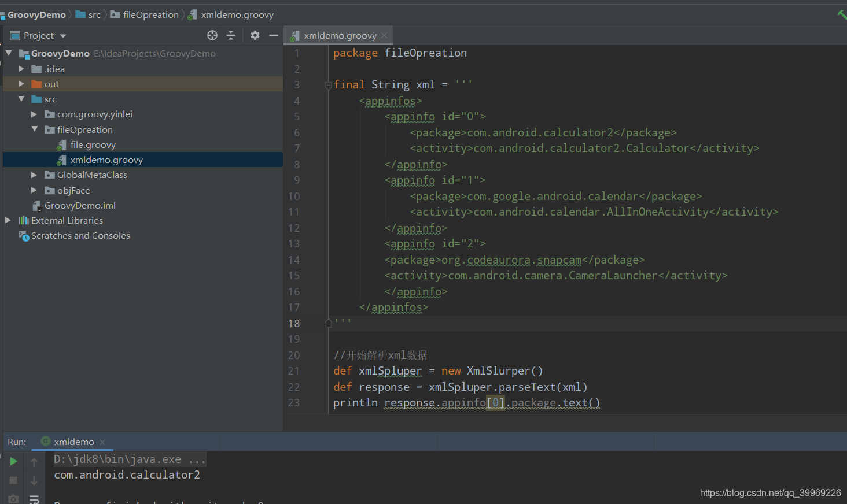Collapse all nodes in Project panel
847x504 pixels.
click(x=231, y=35)
